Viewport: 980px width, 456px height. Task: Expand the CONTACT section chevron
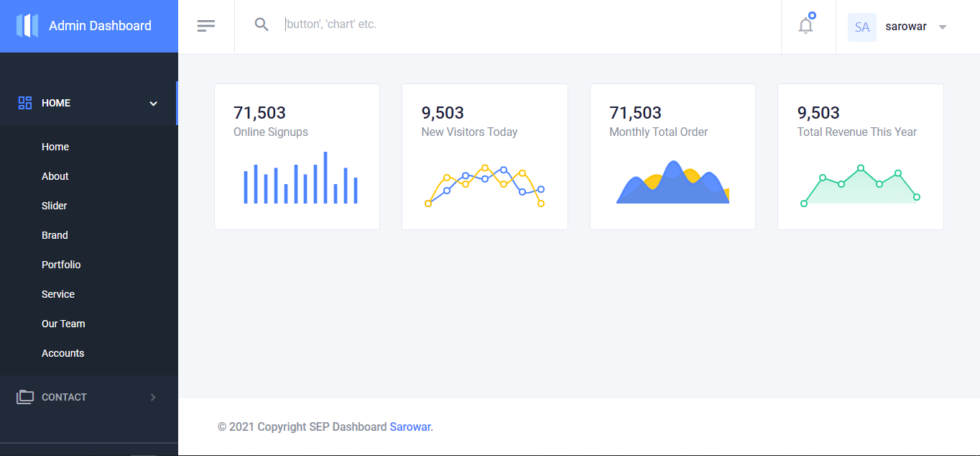click(153, 397)
